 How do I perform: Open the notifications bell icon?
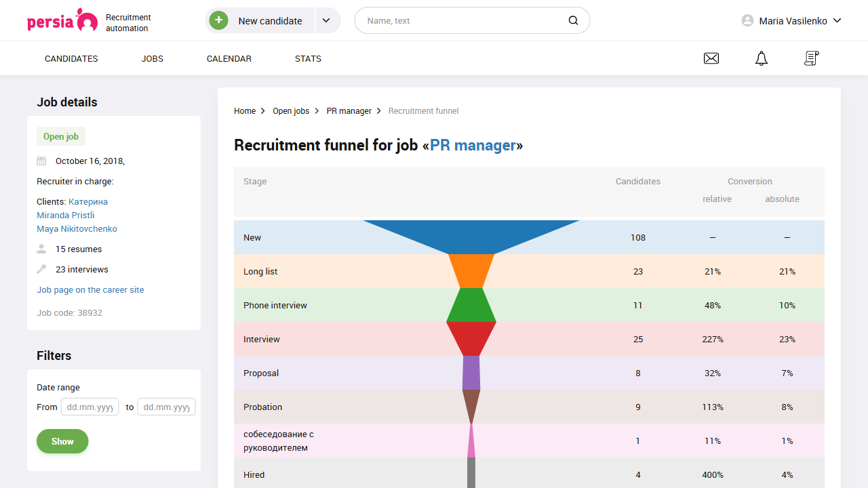[x=761, y=58]
